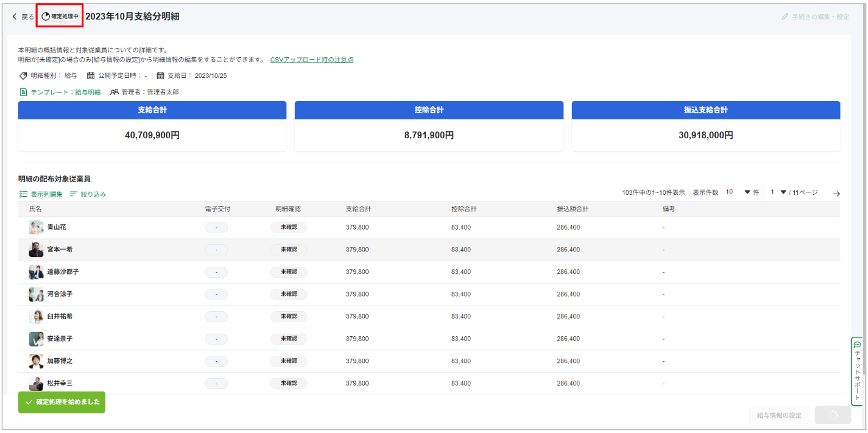Click the 給与情報の設定 button
Screen dimensions: 868x433
tap(779, 415)
